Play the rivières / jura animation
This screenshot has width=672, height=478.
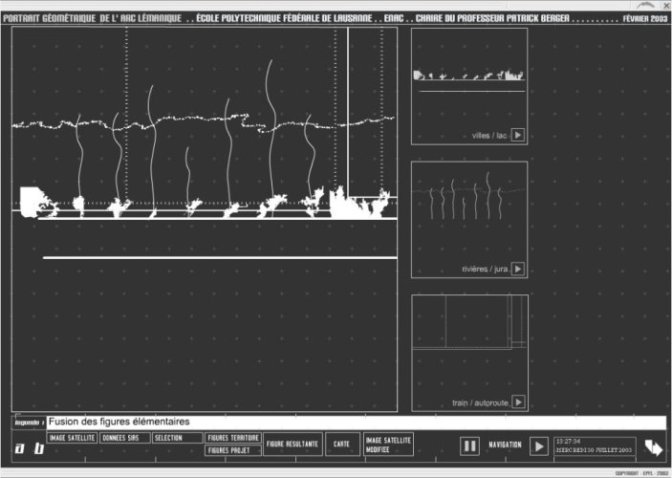tap(518, 269)
